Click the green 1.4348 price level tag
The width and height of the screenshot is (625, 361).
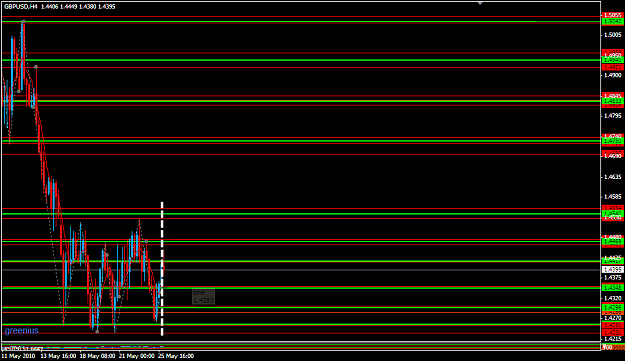[x=613, y=288]
